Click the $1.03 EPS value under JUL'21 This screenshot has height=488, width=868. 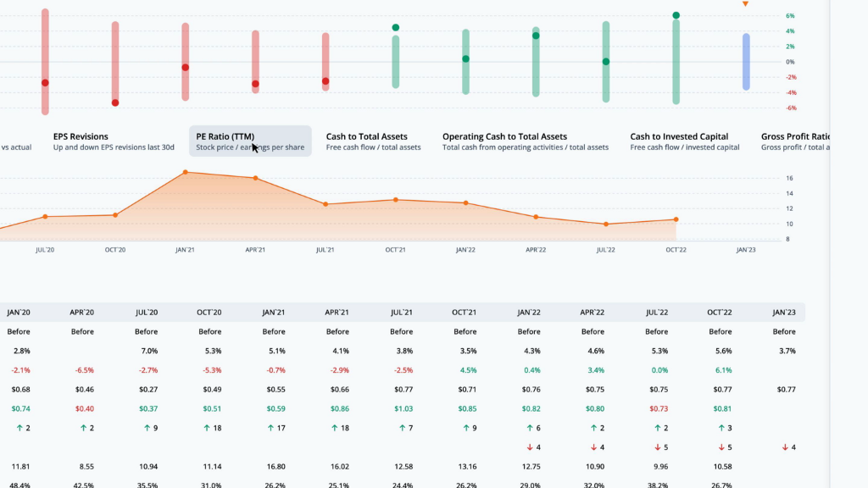pyautogui.click(x=403, y=408)
